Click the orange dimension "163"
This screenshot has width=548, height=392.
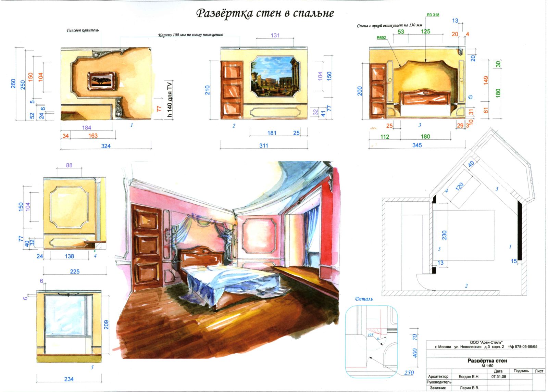[93, 136]
